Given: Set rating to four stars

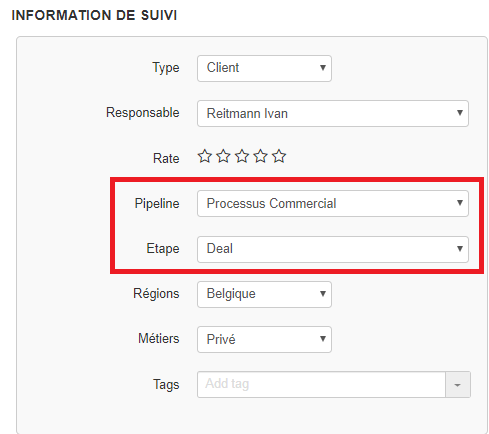Looking at the screenshot, I should [x=260, y=156].
